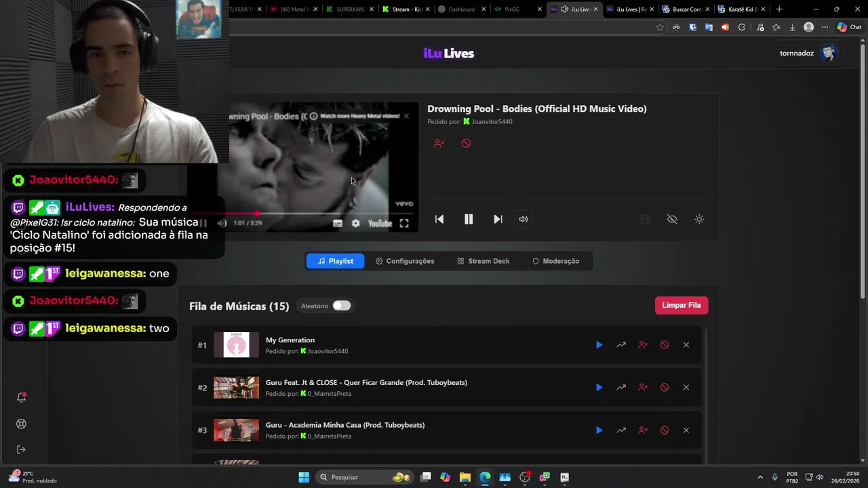Remove My Generation from queue
Image resolution: width=868 pixels, height=488 pixels.
click(686, 345)
